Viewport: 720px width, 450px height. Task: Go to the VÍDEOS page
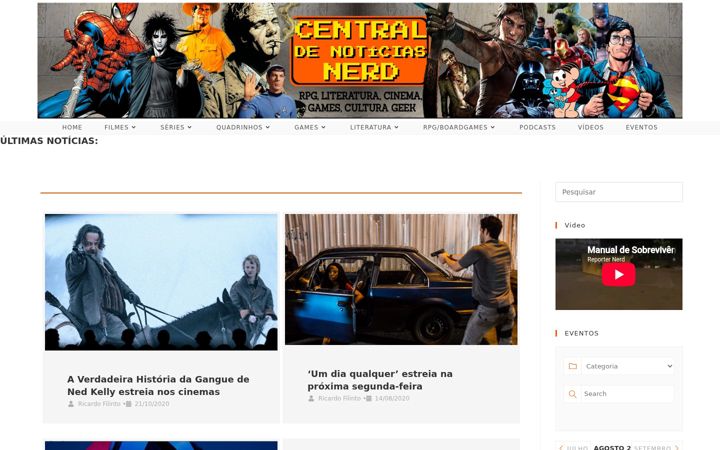tap(591, 127)
